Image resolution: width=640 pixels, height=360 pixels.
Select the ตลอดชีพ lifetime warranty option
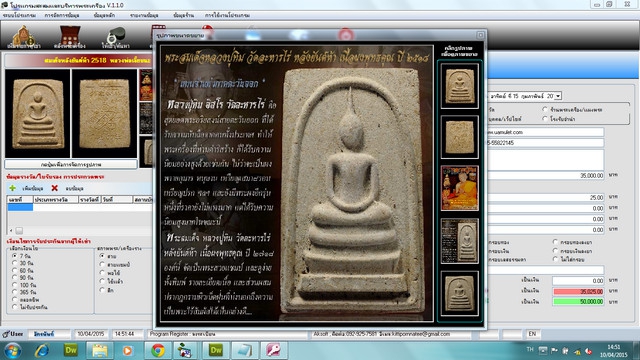click(15, 299)
